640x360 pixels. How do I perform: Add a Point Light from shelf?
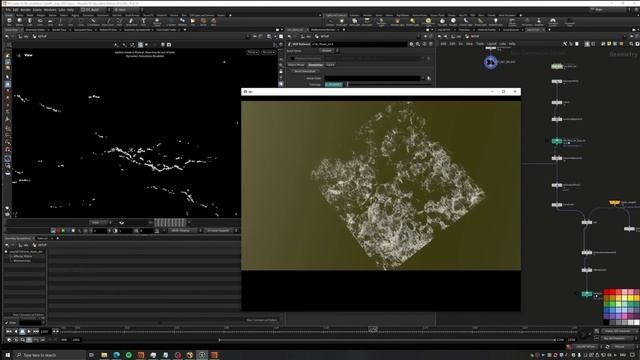(x=342, y=22)
